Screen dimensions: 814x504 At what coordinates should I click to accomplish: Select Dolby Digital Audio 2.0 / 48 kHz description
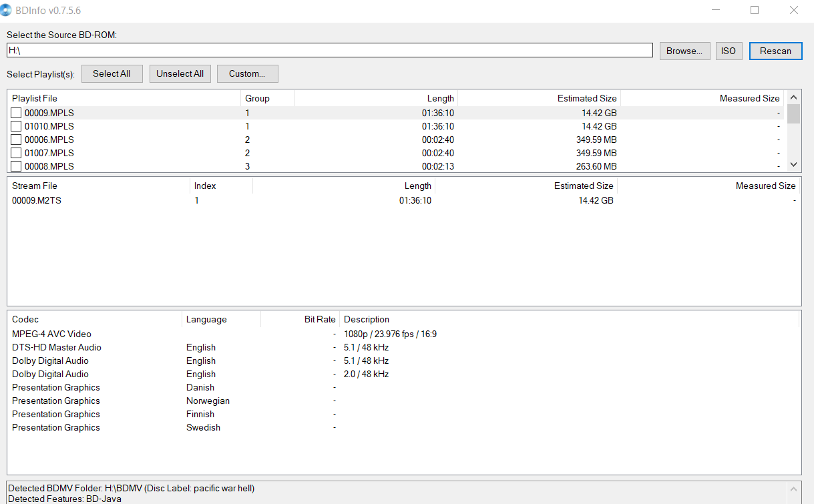(366, 374)
